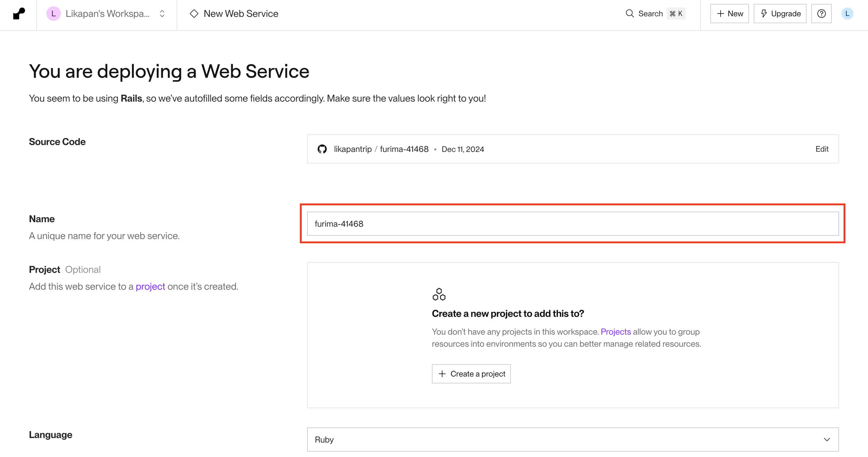Open workspace switcher chevron arrows
The width and height of the screenshot is (868, 457).
162,14
